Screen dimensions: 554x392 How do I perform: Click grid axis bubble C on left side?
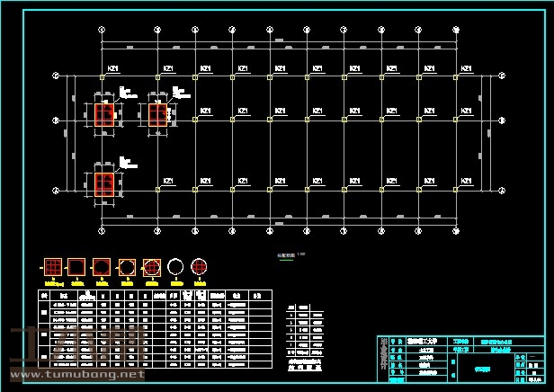tap(55, 76)
